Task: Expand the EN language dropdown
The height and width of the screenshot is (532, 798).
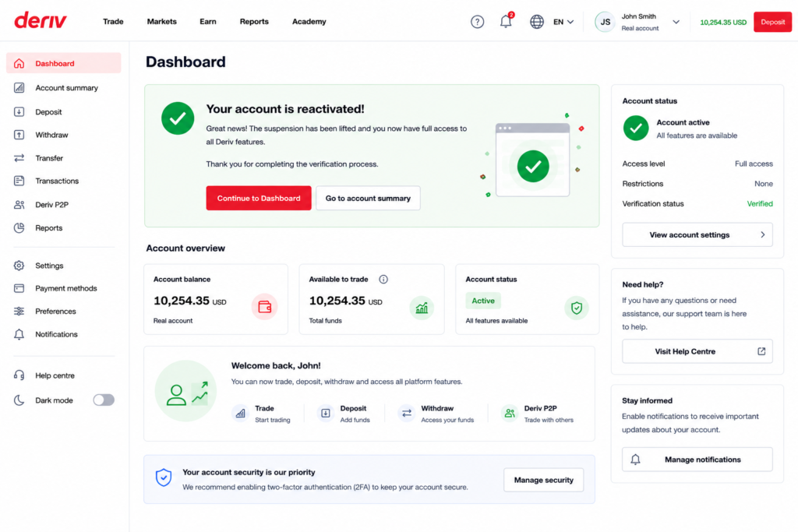Action: click(563, 22)
